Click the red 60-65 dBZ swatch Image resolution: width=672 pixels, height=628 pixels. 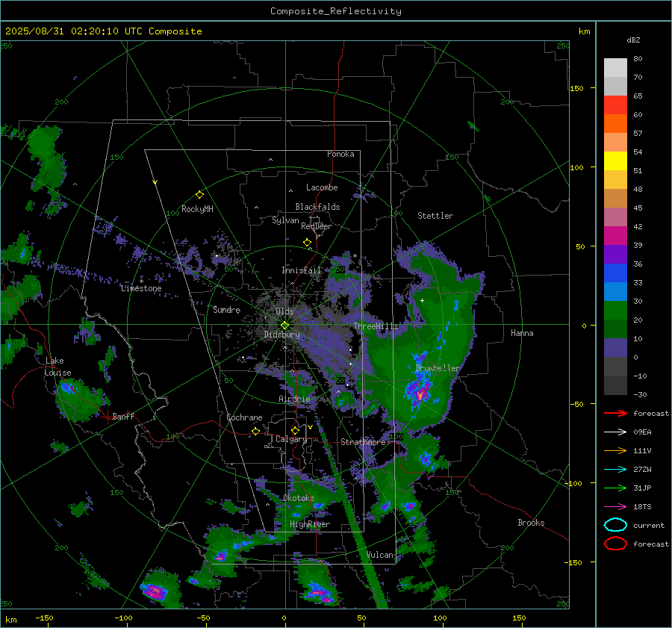click(x=615, y=105)
